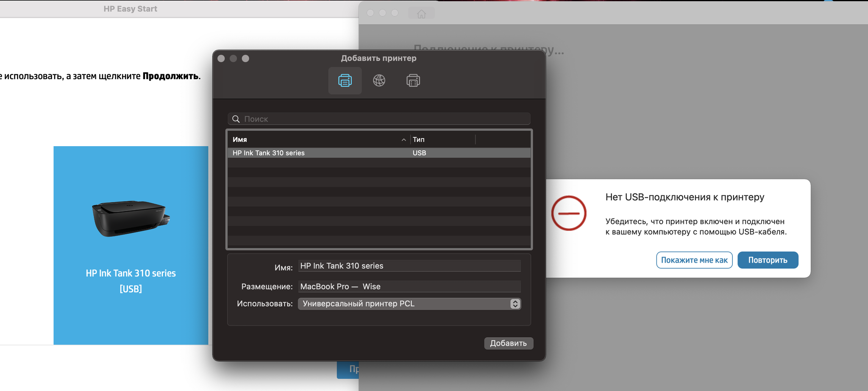Click the HP Ink Tank 310 series [USB] label
868x391 pixels.
click(x=131, y=281)
